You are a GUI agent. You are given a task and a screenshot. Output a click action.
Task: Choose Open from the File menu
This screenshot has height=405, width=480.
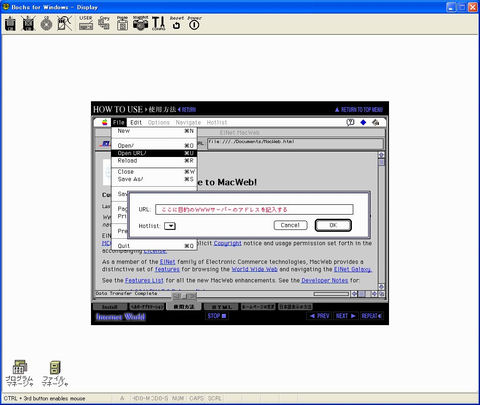tap(154, 146)
